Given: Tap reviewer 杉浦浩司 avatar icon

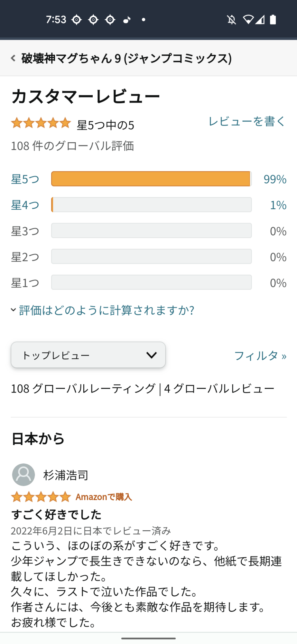Looking at the screenshot, I should (23, 475).
